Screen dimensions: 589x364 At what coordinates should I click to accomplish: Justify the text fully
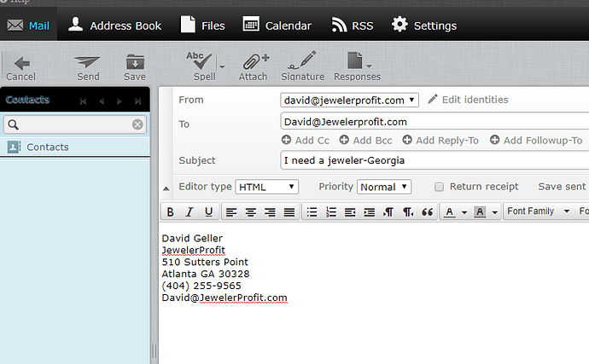pyautogui.click(x=289, y=212)
